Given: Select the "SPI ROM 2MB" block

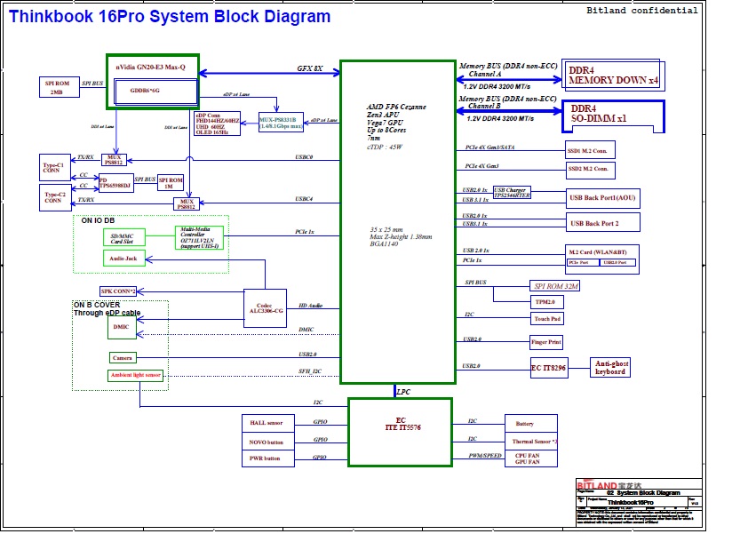Looking at the screenshot, I should 60,87.
